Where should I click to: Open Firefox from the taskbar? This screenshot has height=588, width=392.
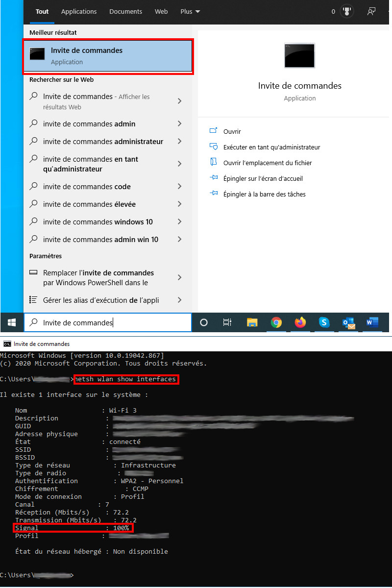[300, 322]
